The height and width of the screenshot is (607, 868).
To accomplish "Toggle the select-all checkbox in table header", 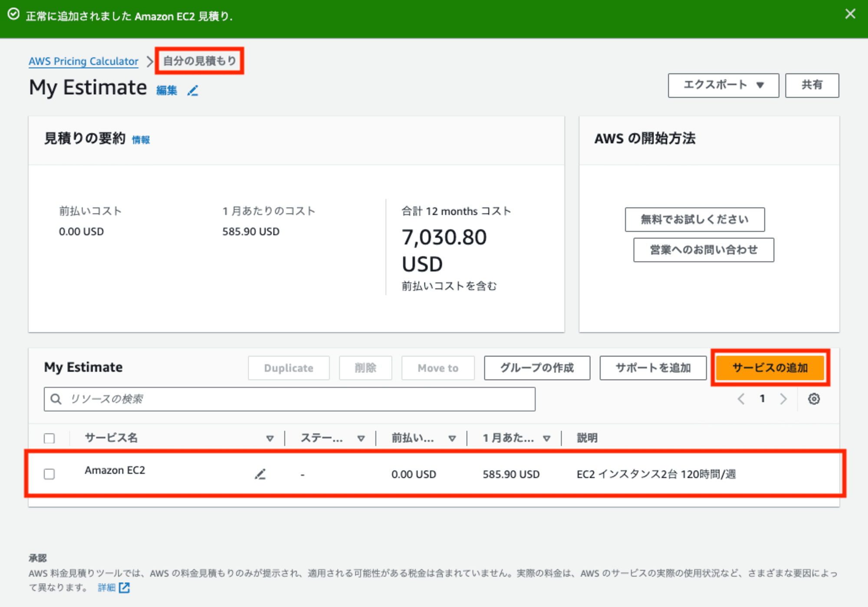I will (49, 438).
